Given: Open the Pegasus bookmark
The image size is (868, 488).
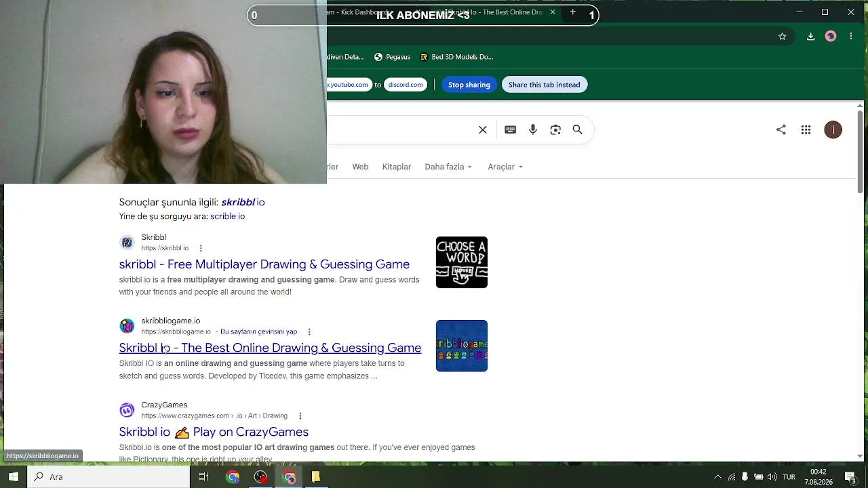Looking at the screenshot, I should tap(392, 57).
